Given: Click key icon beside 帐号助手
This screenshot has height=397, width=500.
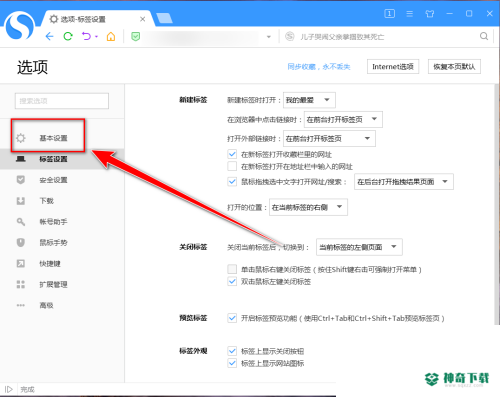Looking at the screenshot, I should (x=21, y=222).
